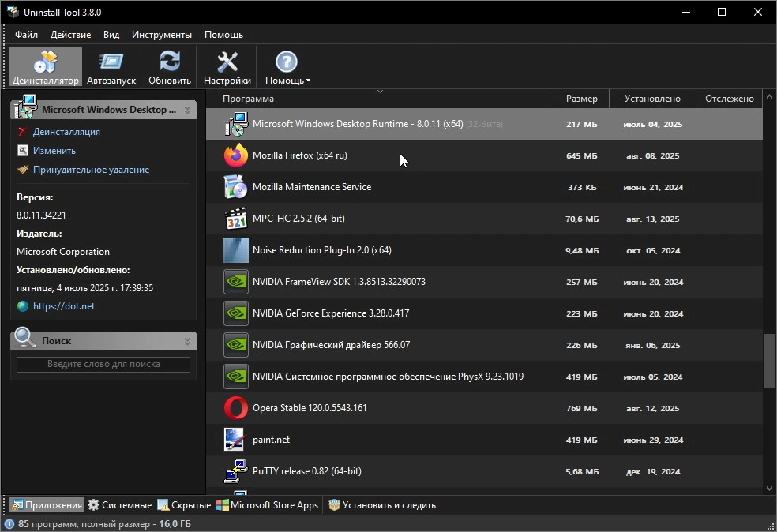Click the Mozilla Maintenance Service icon
777x532 pixels.
coord(236,187)
